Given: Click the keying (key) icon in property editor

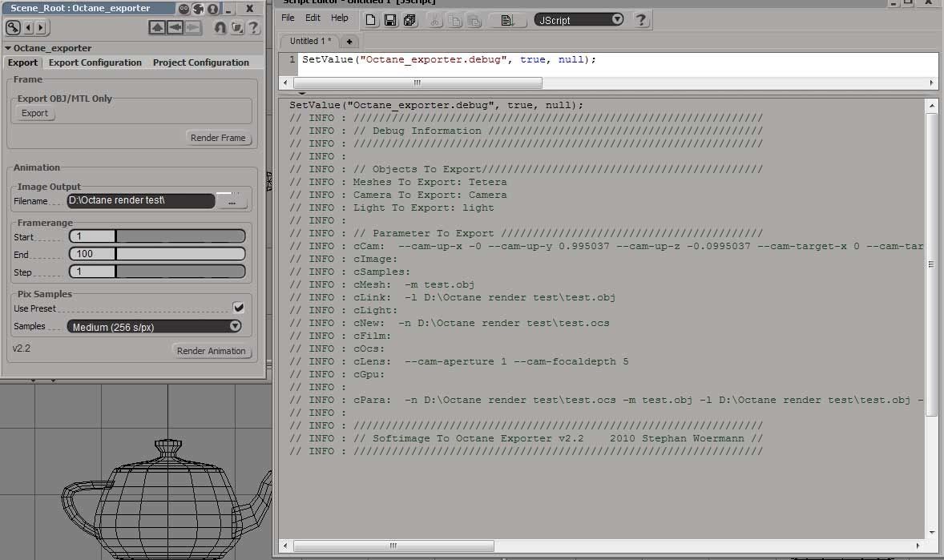Looking at the screenshot, I should [14, 27].
